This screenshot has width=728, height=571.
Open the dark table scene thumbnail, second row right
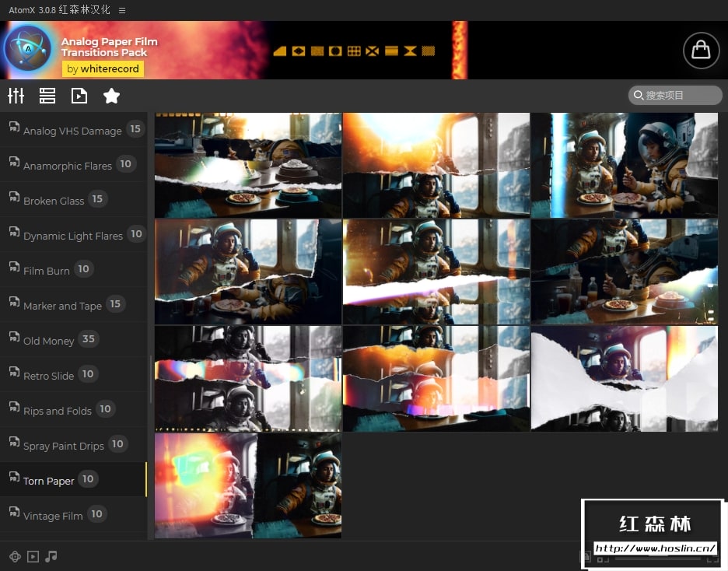click(x=625, y=271)
